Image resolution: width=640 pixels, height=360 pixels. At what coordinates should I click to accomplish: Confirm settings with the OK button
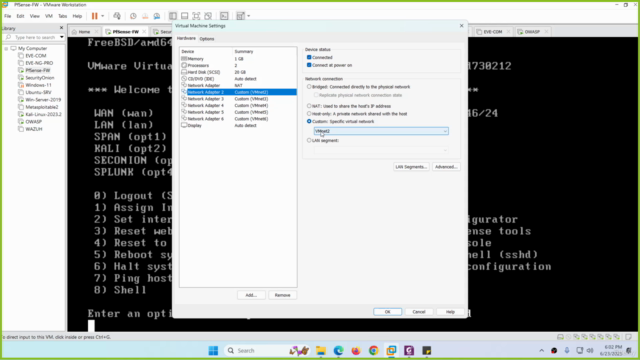tap(387, 311)
